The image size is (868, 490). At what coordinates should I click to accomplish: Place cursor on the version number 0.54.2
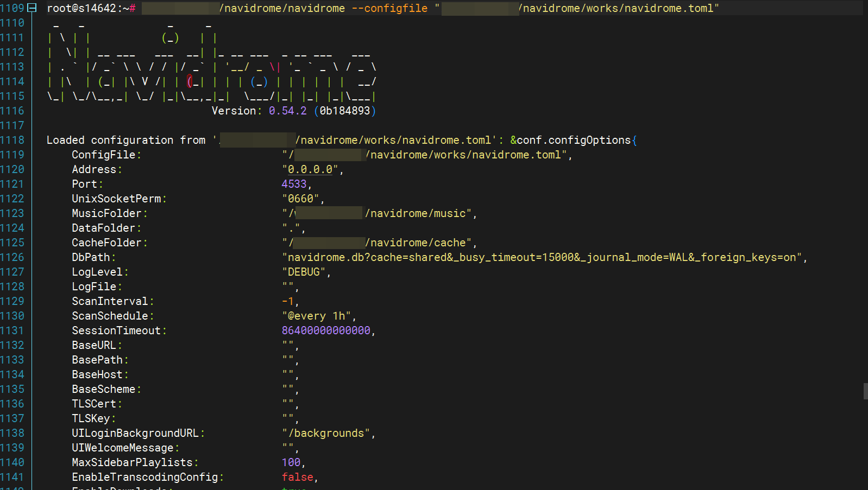[x=287, y=111]
